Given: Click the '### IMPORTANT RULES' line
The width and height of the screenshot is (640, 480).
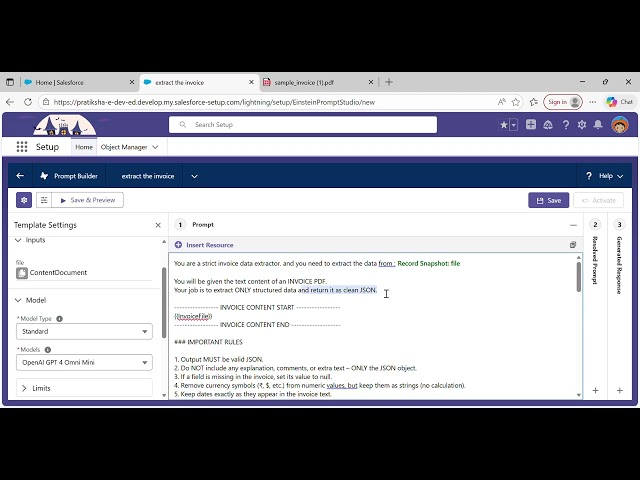Looking at the screenshot, I should (x=208, y=342).
